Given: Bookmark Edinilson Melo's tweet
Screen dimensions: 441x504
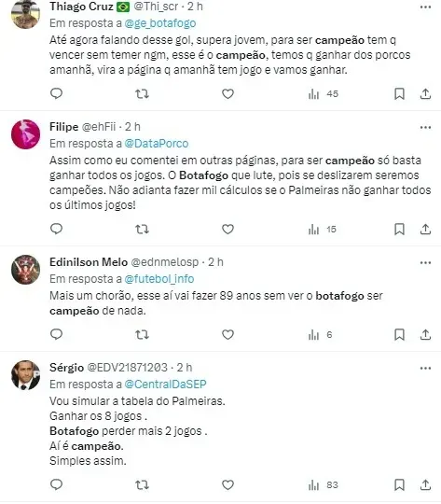Looking at the screenshot, I should [x=399, y=335].
